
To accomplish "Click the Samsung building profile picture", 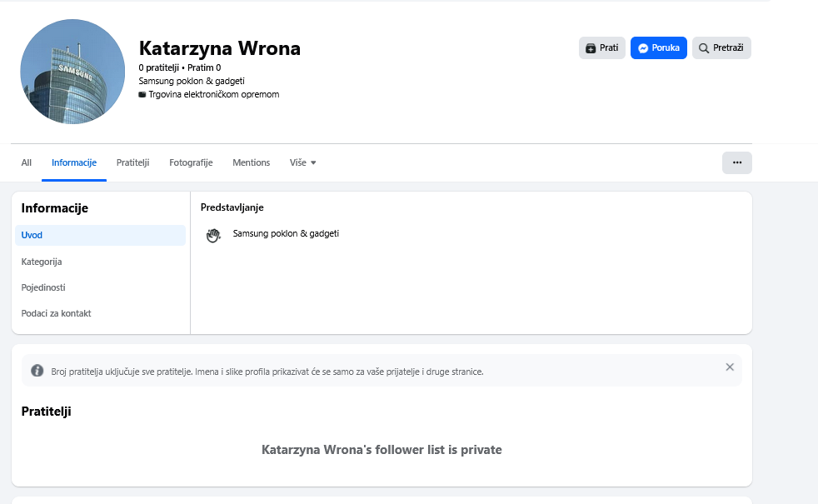I will (72, 72).
